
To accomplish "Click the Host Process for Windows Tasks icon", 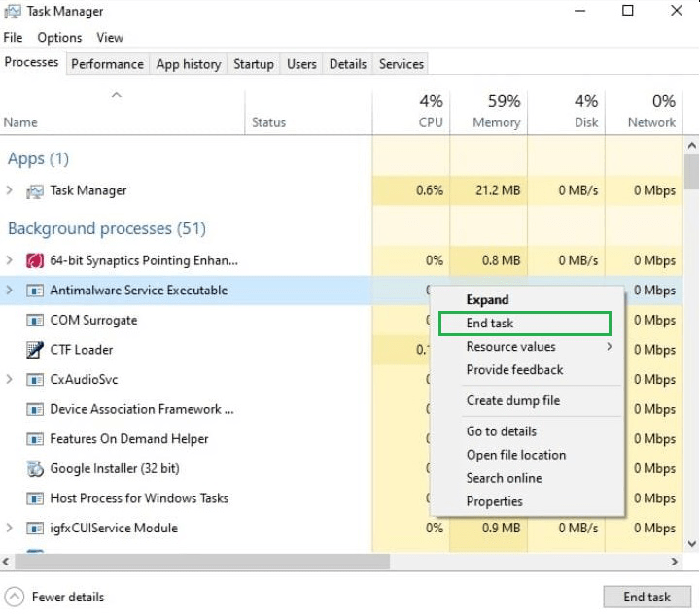I will click(x=35, y=499).
